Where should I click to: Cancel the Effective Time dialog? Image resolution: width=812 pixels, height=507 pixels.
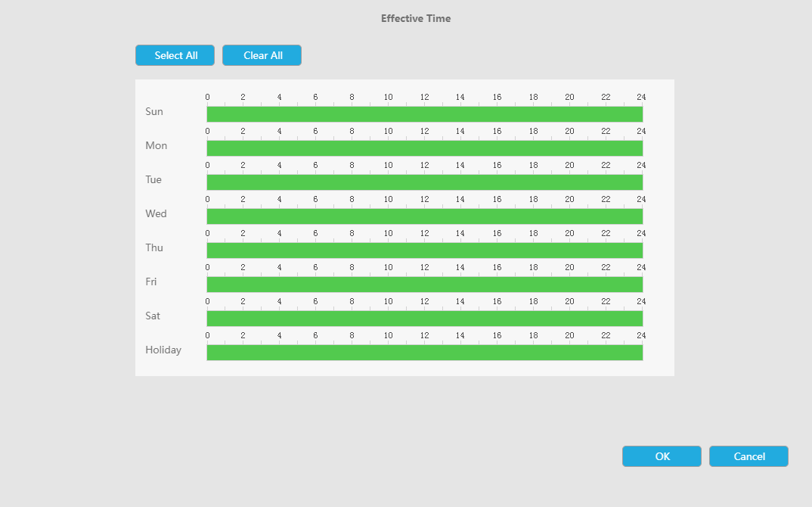click(x=748, y=456)
